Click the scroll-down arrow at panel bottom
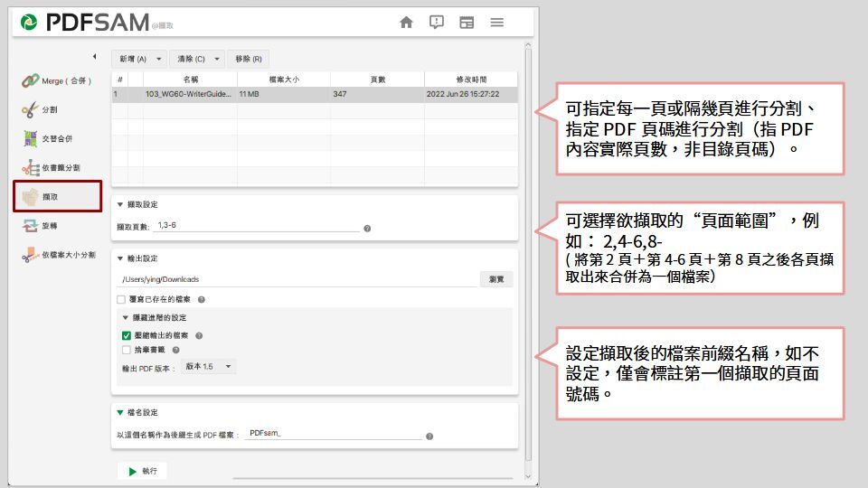Image resolution: width=868 pixels, height=488 pixels. tap(528, 476)
